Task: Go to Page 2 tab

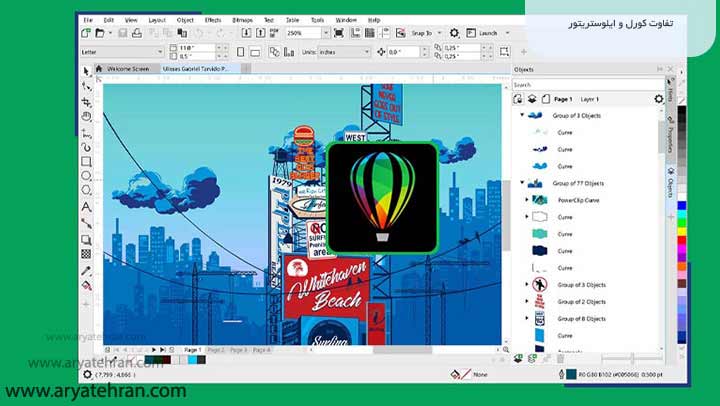Action: [216, 350]
